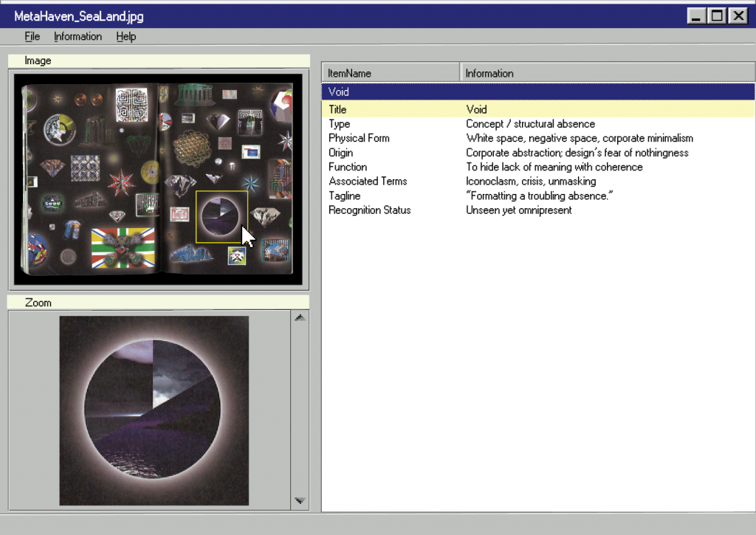Open the Help menu
The height and width of the screenshot is (535, 756).
pos(126,36)
